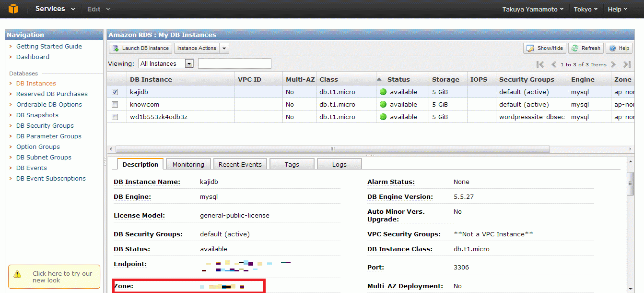
Task: Select DB Instances in navigation
Action: point(36,83)
